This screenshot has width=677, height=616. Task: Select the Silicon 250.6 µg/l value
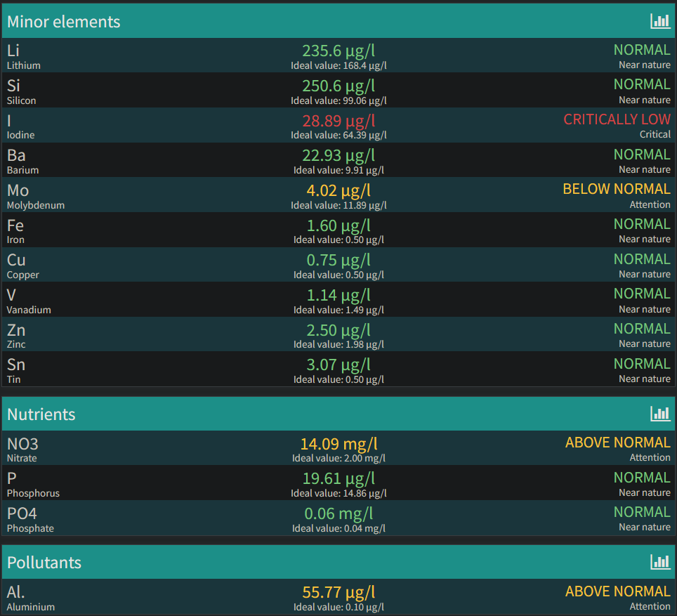pyautogui.click(x=338, y=86)
